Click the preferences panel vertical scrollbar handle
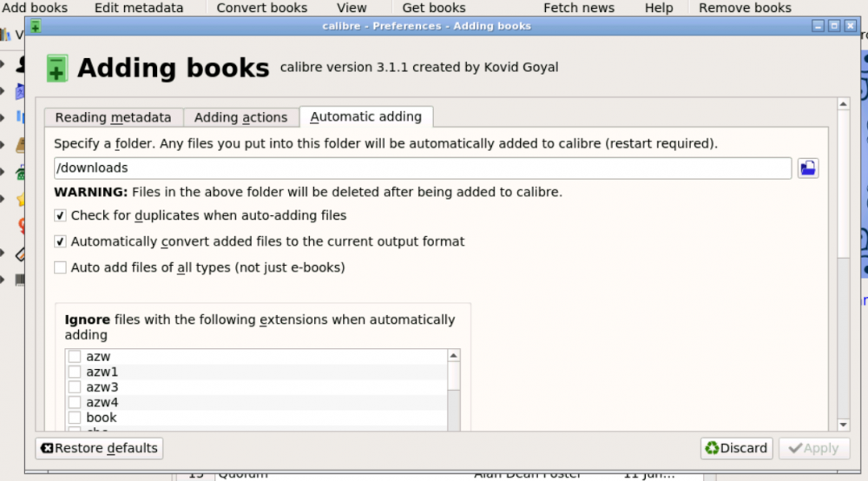Screen dimensions: 868x481 [843, 184]
